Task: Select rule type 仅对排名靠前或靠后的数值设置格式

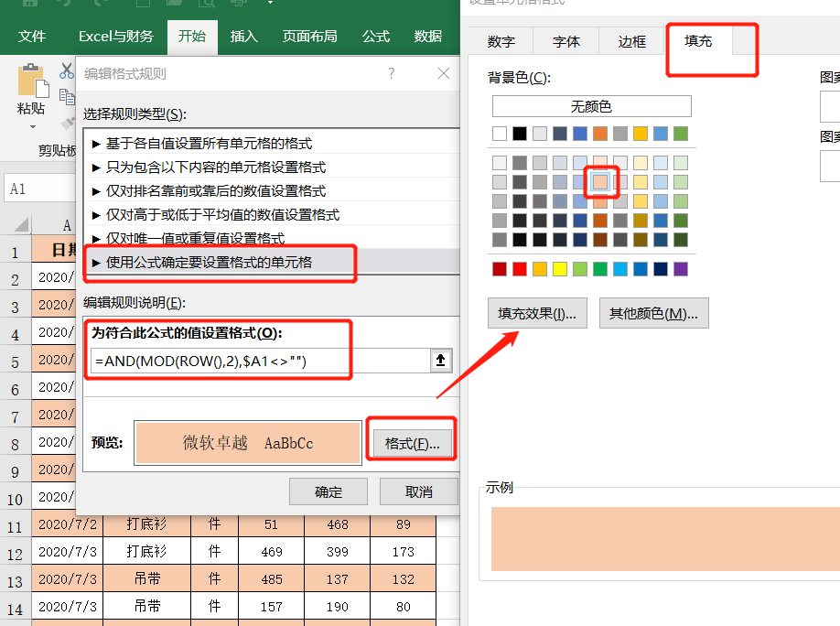Action: (x=272, y=190)
